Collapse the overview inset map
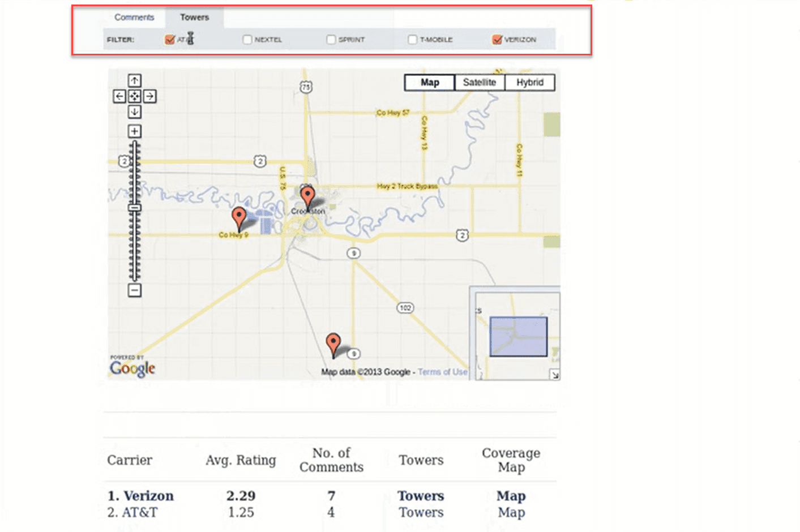This screenshot has width=800, height=532. coord(554,374)
